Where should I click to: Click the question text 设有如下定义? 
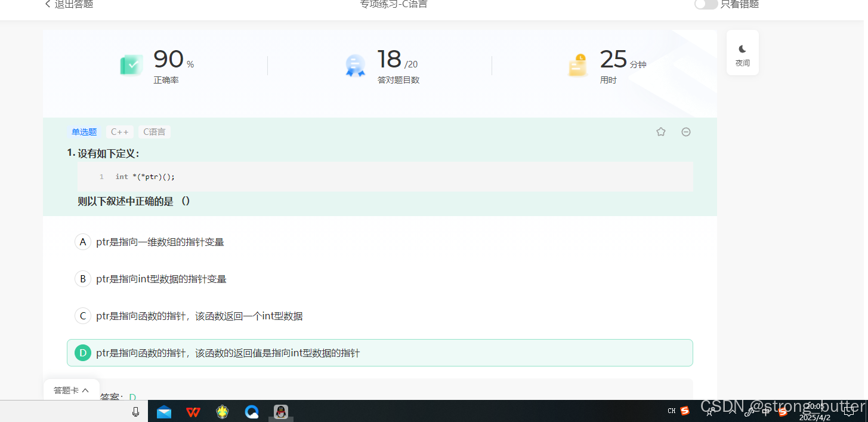tap(108, 153)
